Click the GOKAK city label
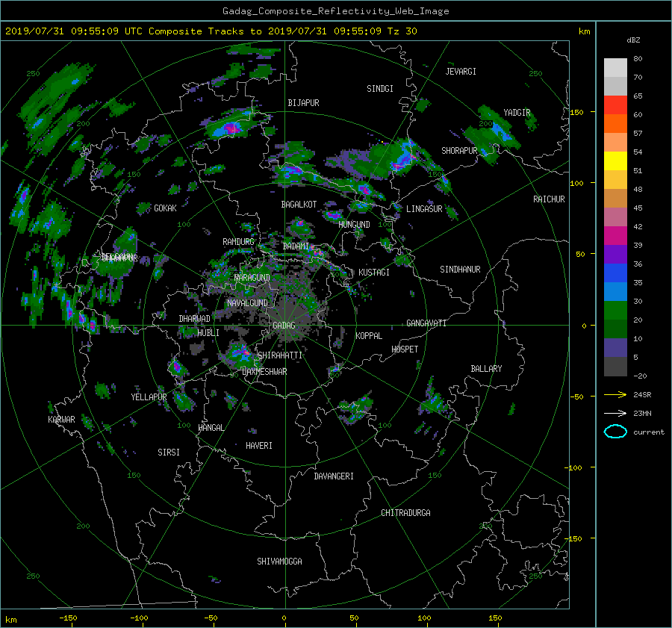Viewport: 672px width, 628px height. click(x=166, y=208)
